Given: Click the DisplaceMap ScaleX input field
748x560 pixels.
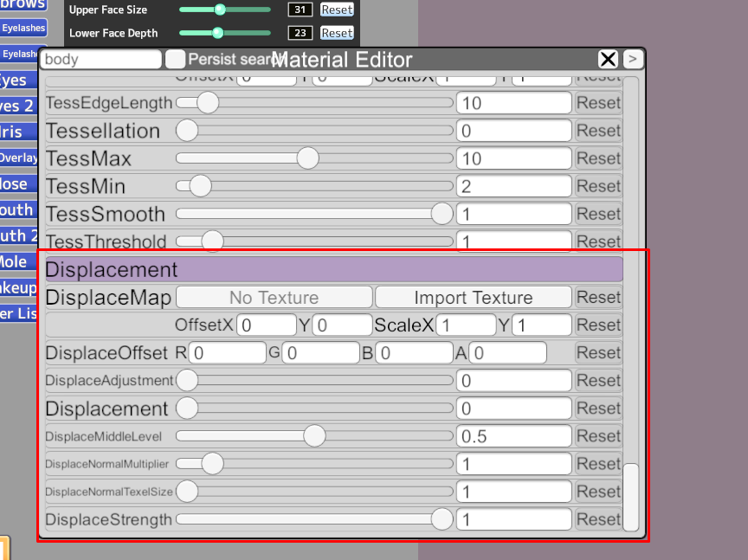Looking at the screenshot, I should (465, 325).
